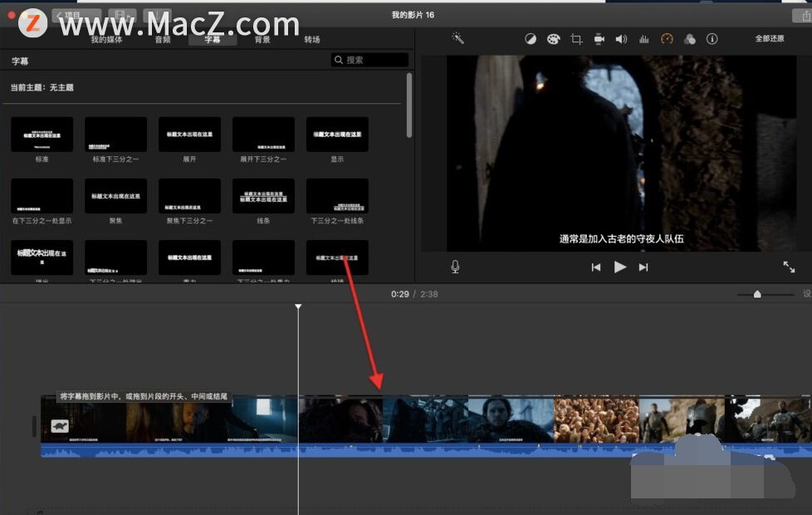Select the 聚焦下三分之一 title style
Viewport: 812px width, 515px height.
(189, 196)
